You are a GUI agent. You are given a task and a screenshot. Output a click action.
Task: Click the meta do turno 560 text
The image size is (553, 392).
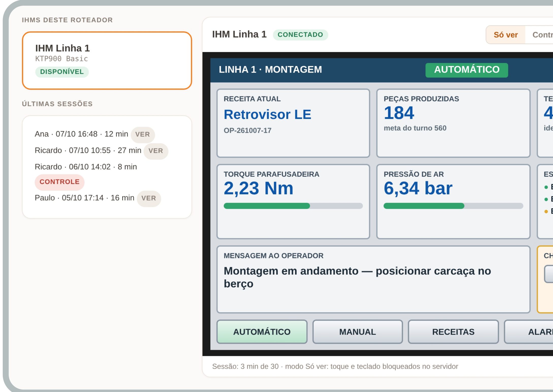coord(415,128)
